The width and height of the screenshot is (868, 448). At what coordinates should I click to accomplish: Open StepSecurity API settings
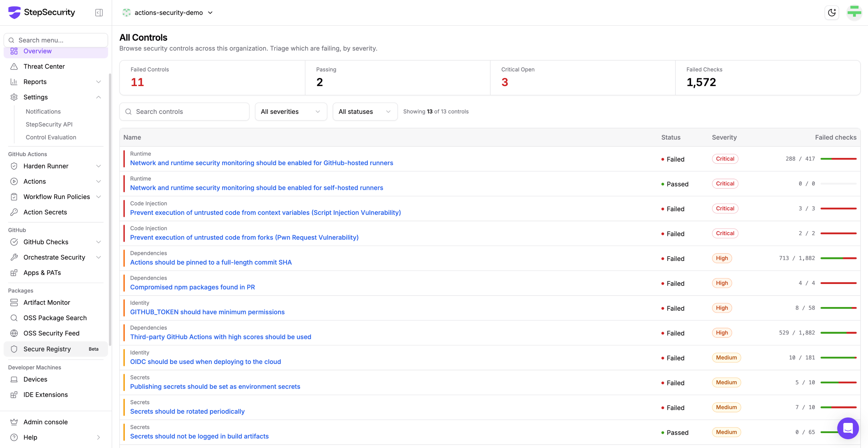pyautogui.click(x=49, y=124)
